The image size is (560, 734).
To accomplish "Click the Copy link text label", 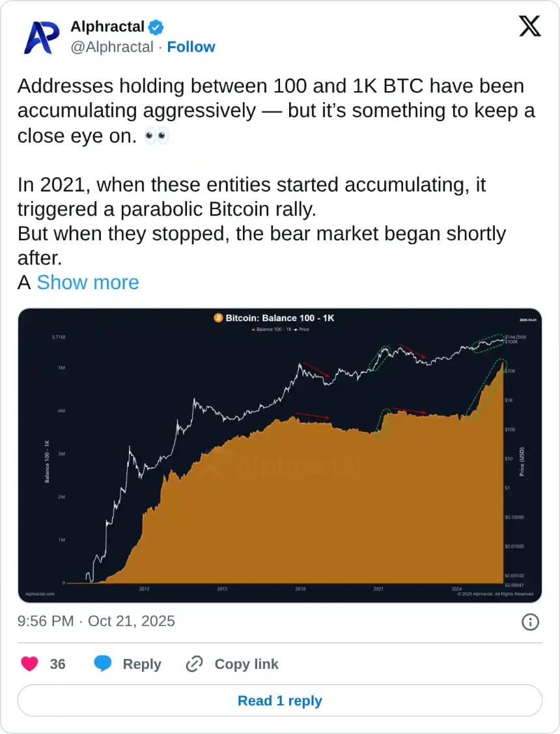I will point(246,664).
